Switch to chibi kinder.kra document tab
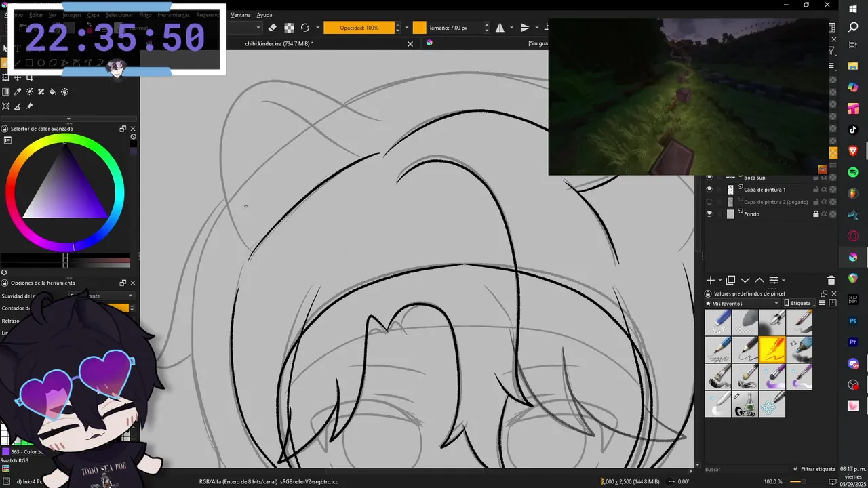This screenshot has width=868, height=488. click(279, 43)
